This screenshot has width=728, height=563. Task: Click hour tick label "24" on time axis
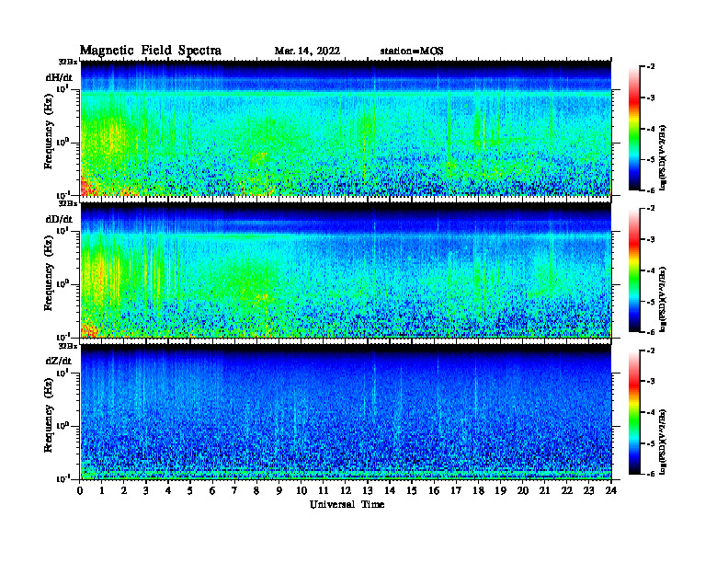click(611, 491)
